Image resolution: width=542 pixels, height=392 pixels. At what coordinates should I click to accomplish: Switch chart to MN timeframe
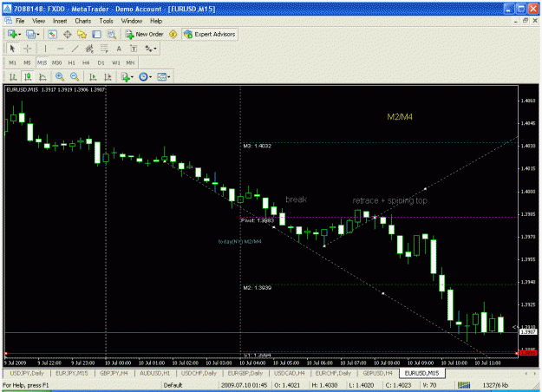click(x=130, y=62)
